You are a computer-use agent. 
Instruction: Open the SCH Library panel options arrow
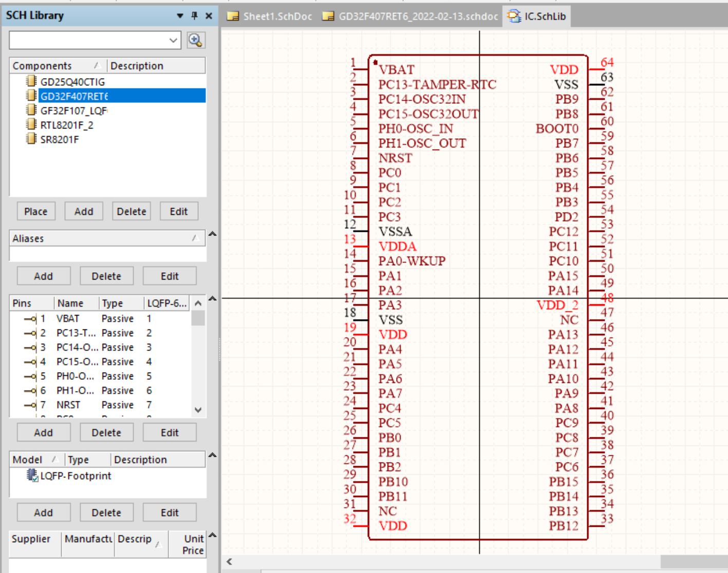tap(180, 16)
